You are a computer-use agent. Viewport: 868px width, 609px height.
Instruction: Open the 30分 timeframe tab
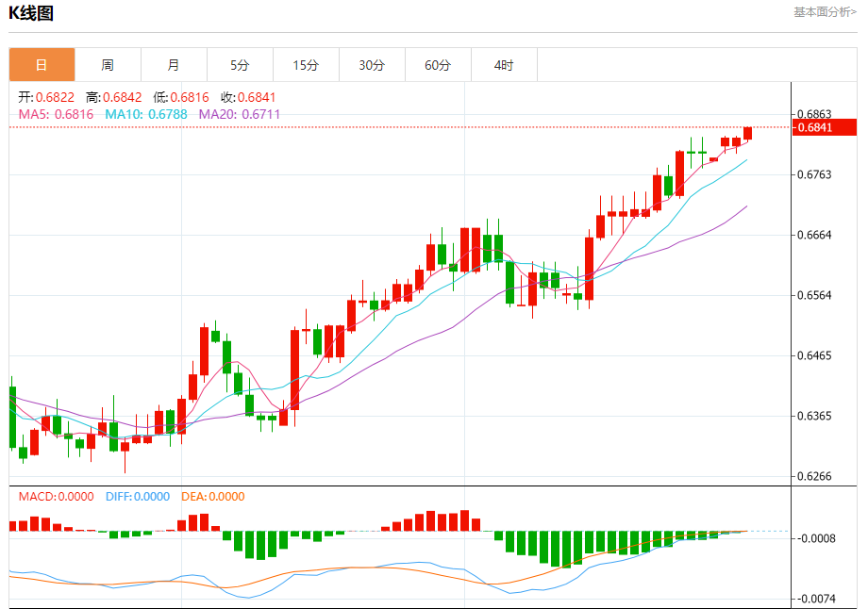(372, 65)
